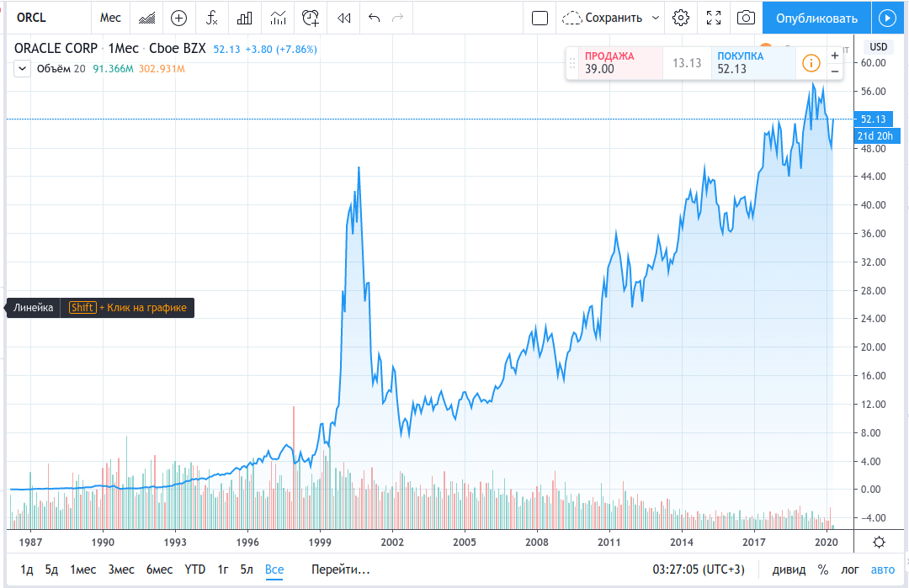This screenshot has height=588, width=909.
Task: Click the Опубликовать button
Action: click(816, 18)
